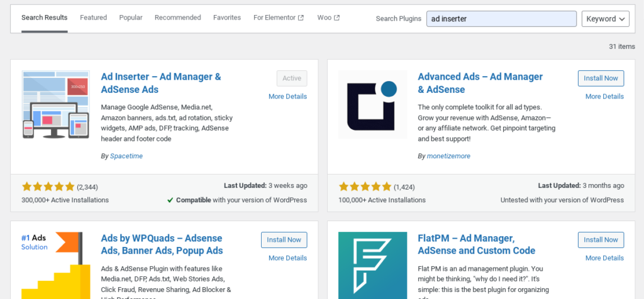Install the Advanced Ads plugin
The image size is (644, 299).
click(x=601, y=79)
